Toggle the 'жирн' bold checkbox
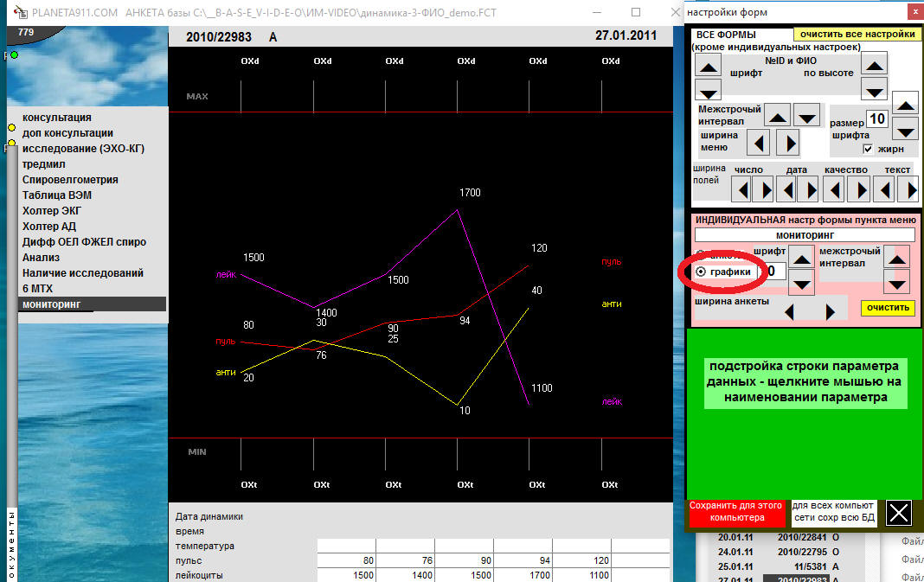This screenshot has height=582, width=924. tap(868, 149)
